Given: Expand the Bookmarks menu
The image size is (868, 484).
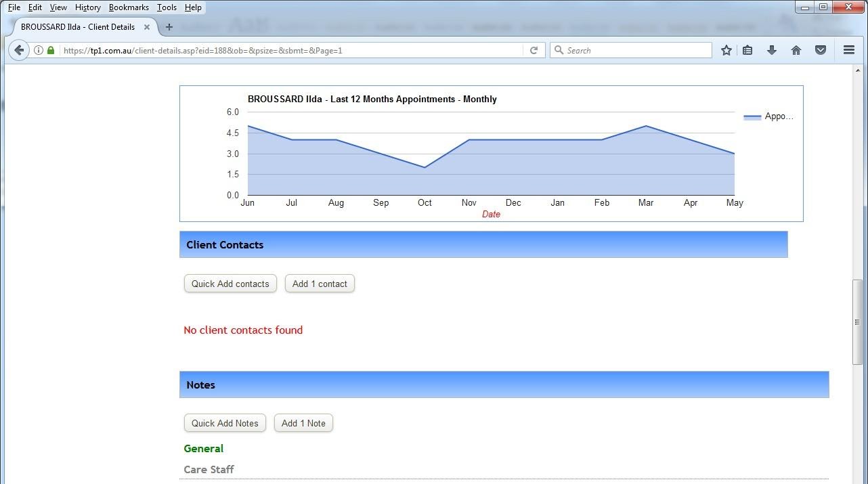Looking at the screenshot, I should click(129, 7).
